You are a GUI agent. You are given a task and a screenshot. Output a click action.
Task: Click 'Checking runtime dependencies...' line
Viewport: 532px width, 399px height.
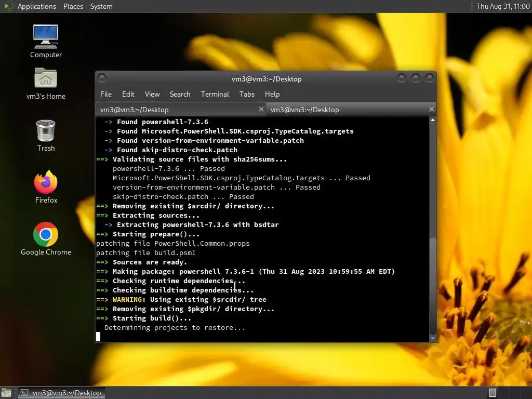(x=179, y=281)
